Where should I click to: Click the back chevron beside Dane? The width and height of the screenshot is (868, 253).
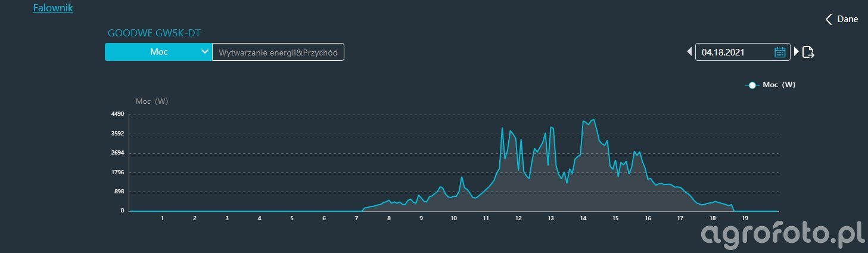pyautogui.click(x=828, y=19)
